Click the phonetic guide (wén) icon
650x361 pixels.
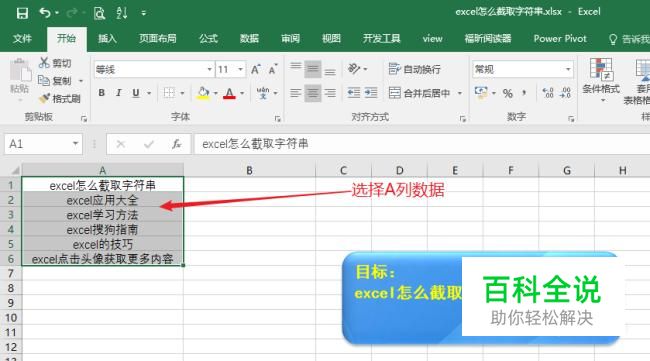click(x=263, y=93)
